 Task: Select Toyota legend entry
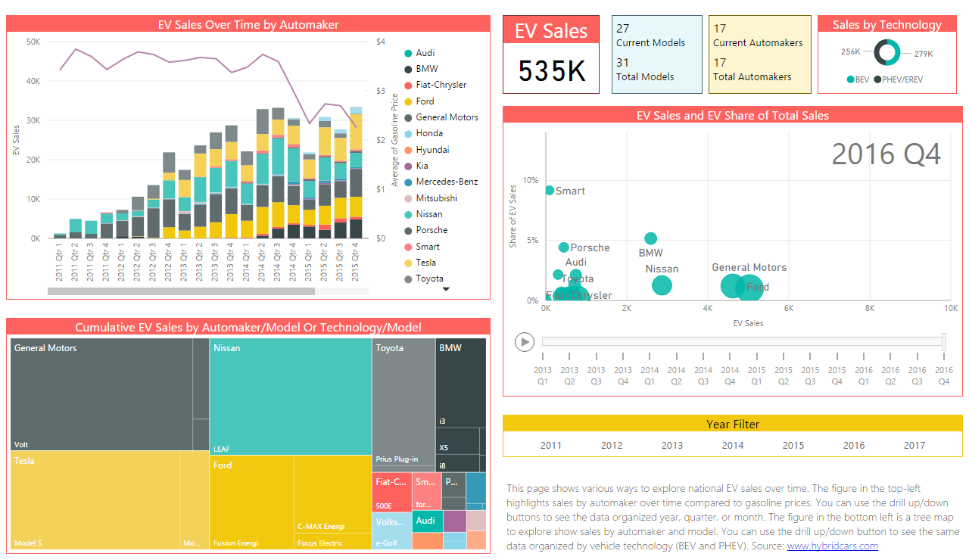click(x=424, y=278)
